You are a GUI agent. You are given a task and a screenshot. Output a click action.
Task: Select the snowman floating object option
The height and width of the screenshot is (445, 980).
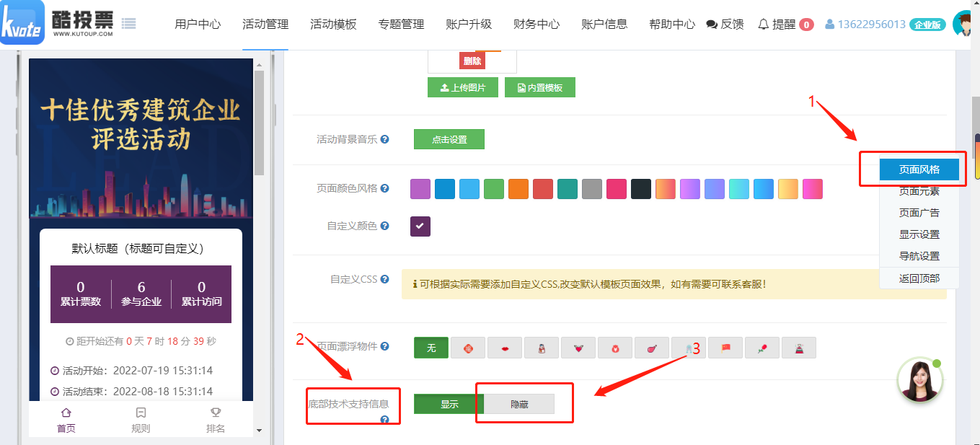(x=542, y=348)
